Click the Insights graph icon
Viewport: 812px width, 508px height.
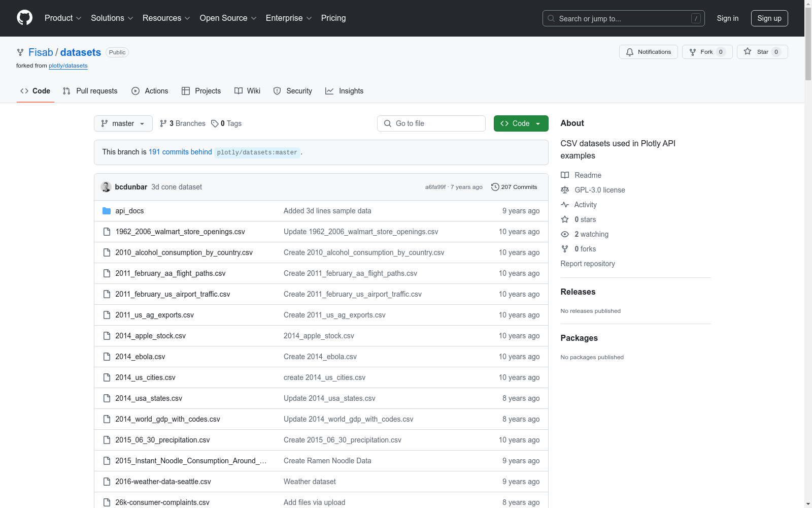point(329,91)
